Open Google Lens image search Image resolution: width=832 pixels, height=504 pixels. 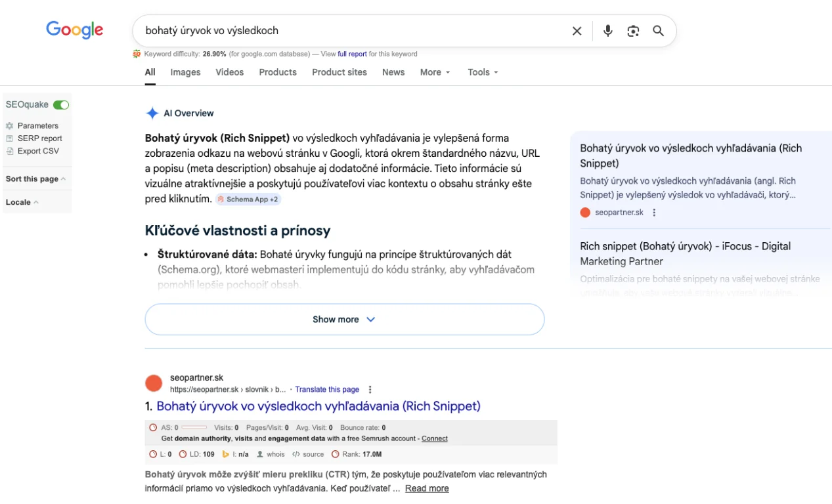point(632,31)
